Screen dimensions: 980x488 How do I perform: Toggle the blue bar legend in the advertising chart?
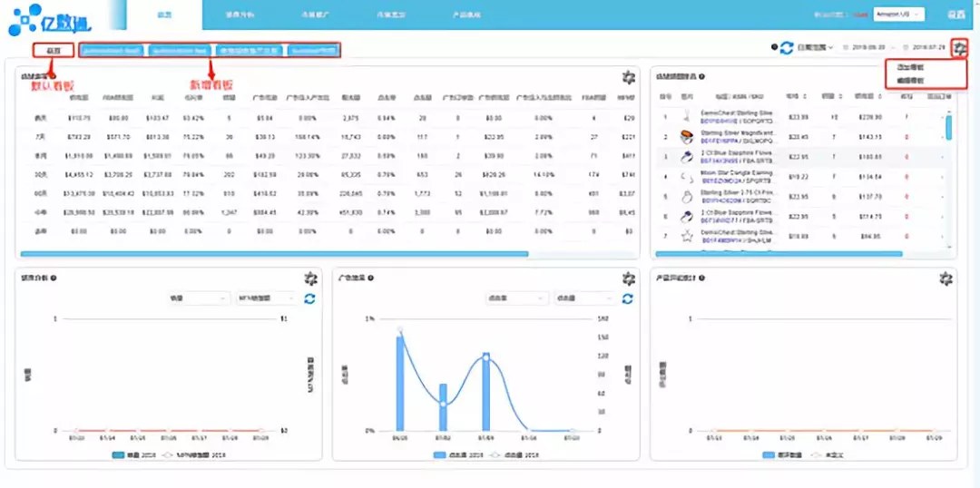456,454
